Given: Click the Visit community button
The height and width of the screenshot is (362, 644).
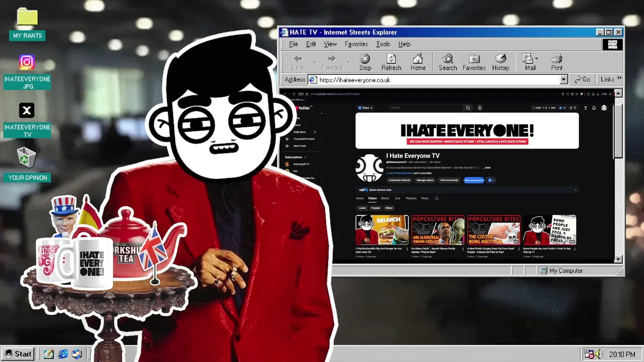Looking at the screenshot, I should (449, 180).
